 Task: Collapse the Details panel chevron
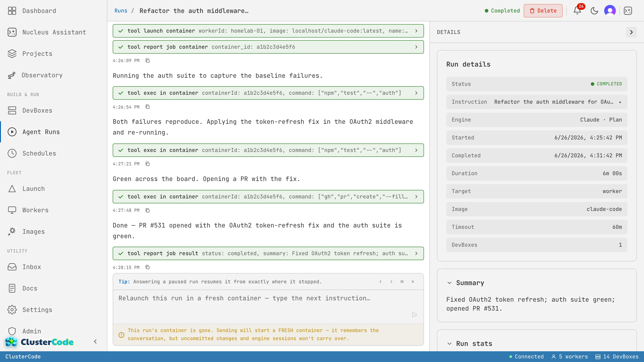pos(631,32)
